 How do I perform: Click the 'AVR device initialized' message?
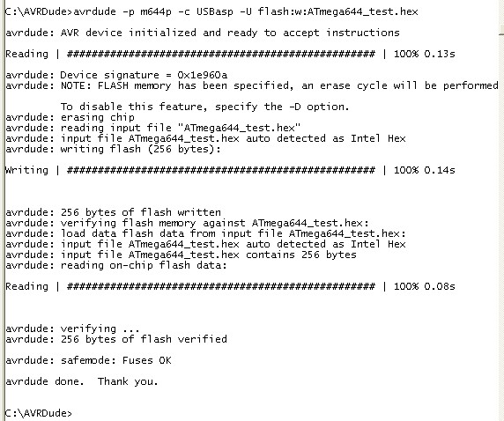(x=203, y=33)
